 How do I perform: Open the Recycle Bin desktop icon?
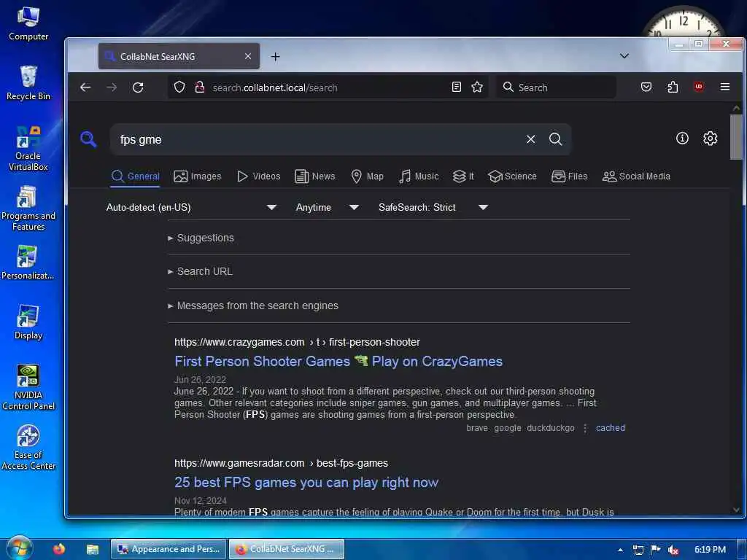[x=28, y=83]
